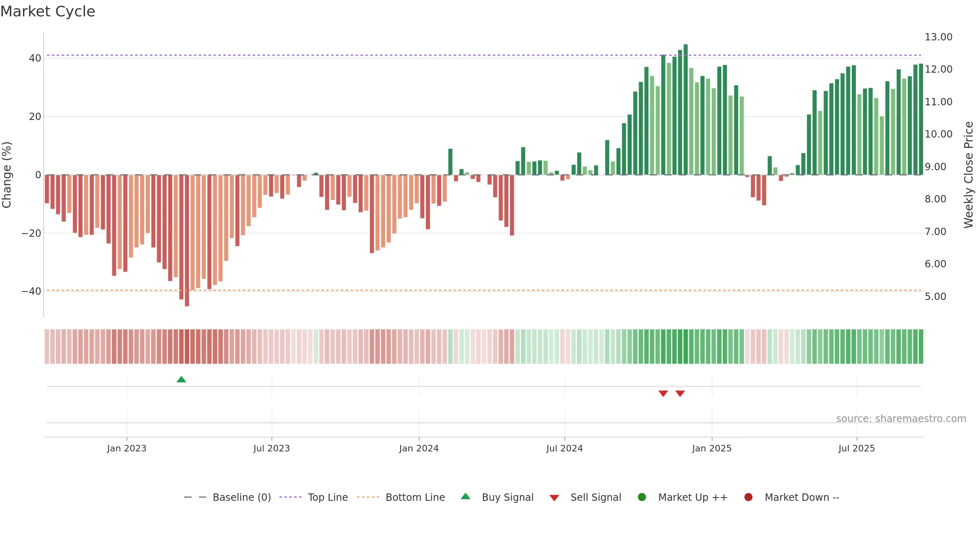Click the 5.00 price axis label
The height and width of the screenshot is (551, 980).
pos(935,296)
